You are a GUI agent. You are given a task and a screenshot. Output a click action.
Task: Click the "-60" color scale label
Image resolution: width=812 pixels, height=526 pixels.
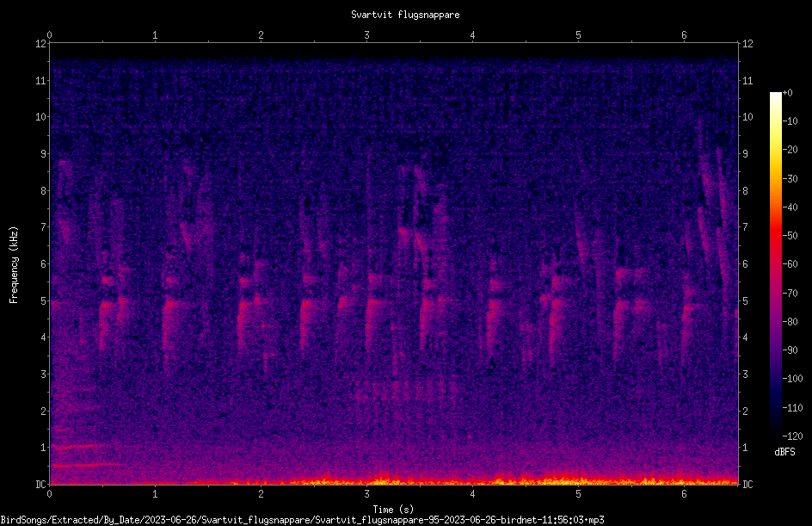pos(790,264)
